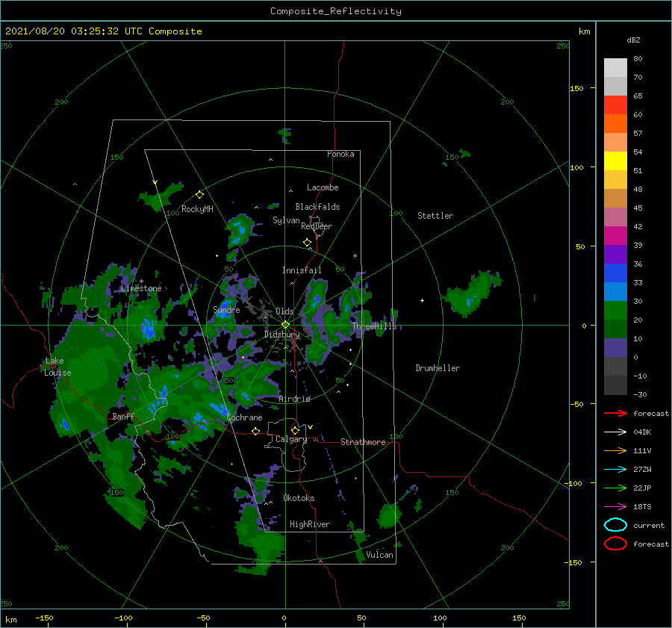
Task: Click the 'current' ellipse legend label
Action: 649,526
